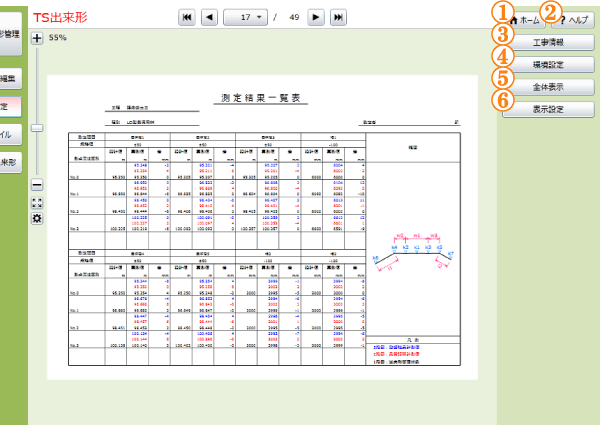Select the top sidebar tab ending 形管理

[x=11, y=34]
